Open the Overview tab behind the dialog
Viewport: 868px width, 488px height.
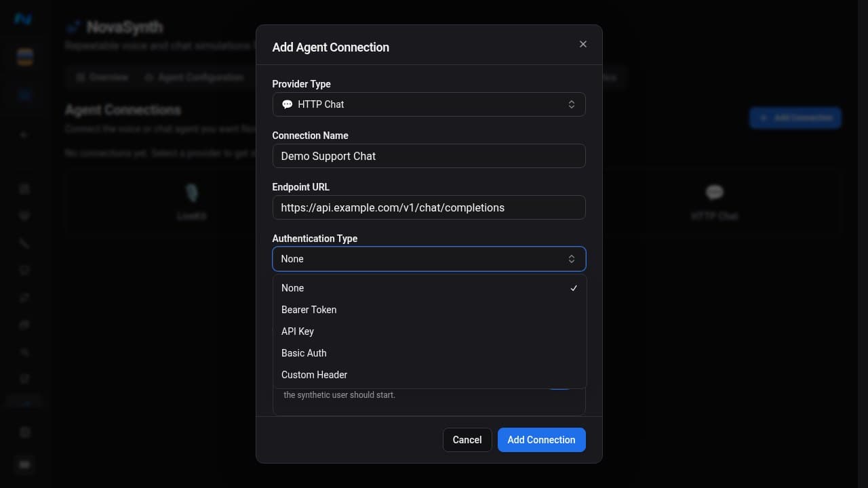pyautogui.click(x=102, y=77)
